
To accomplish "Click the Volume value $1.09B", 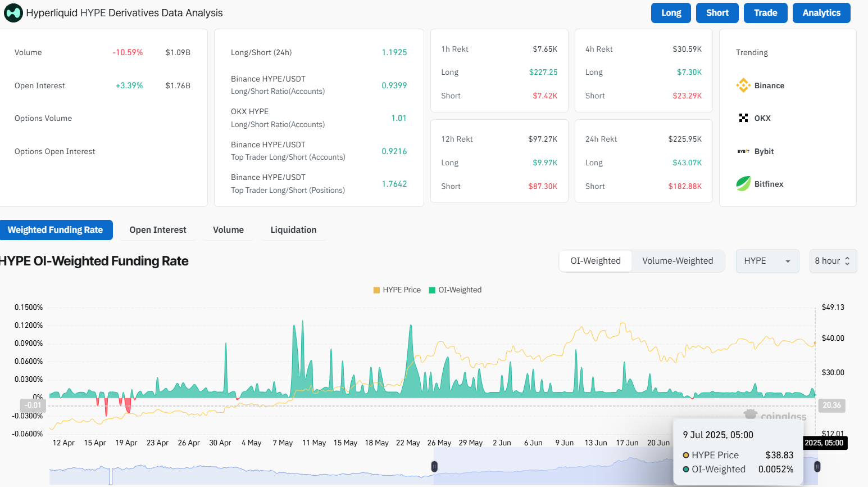I will pos(178,52).
